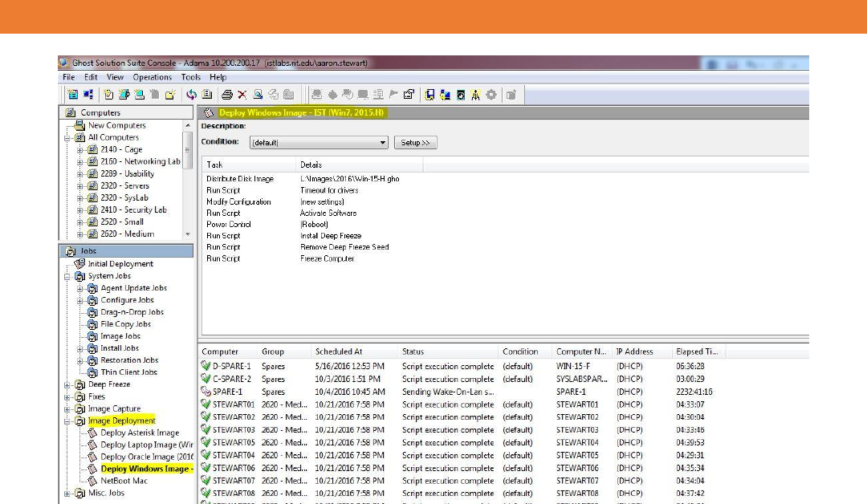Sort by the Scheduled At column header

[x=339, y=352]
